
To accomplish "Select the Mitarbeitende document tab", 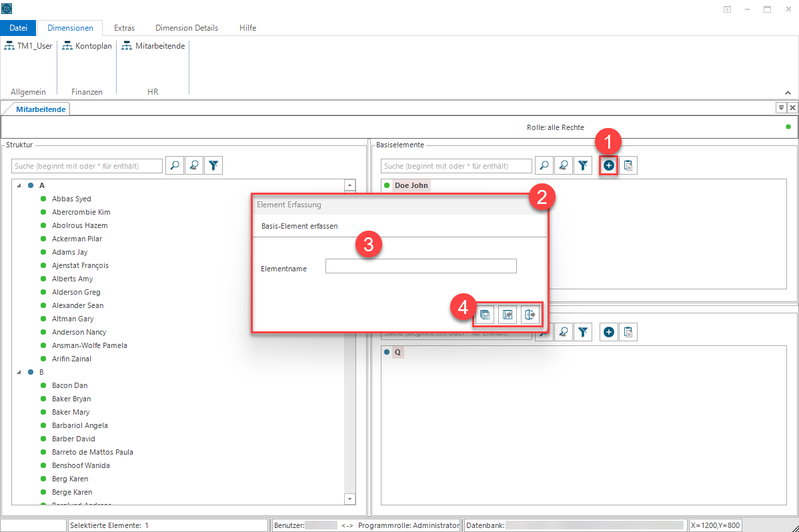I will tap(41, 109).
